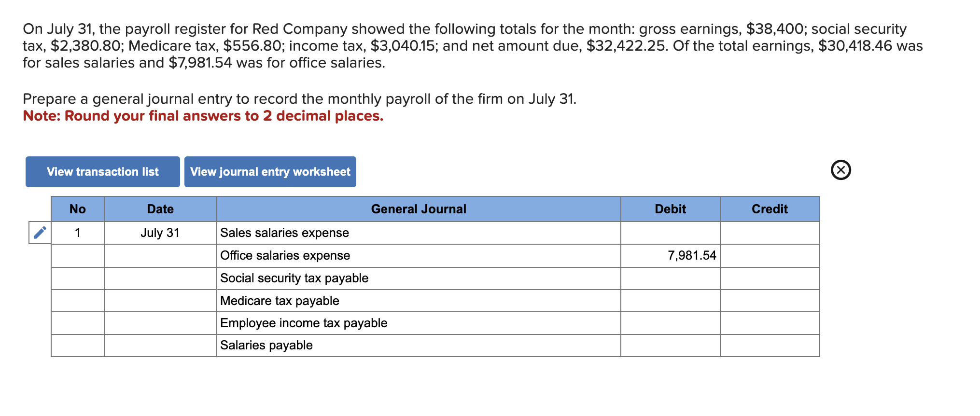The height and width of the screenshot is (416, 980).
Task: Click the credit field for Medicare tax payable
Action: point(770,300)
